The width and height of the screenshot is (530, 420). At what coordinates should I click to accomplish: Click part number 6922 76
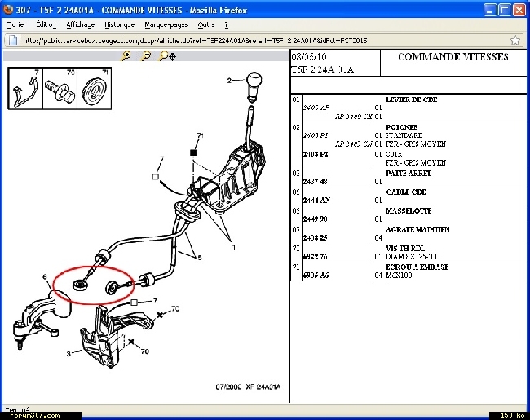[x=315, y=257]
